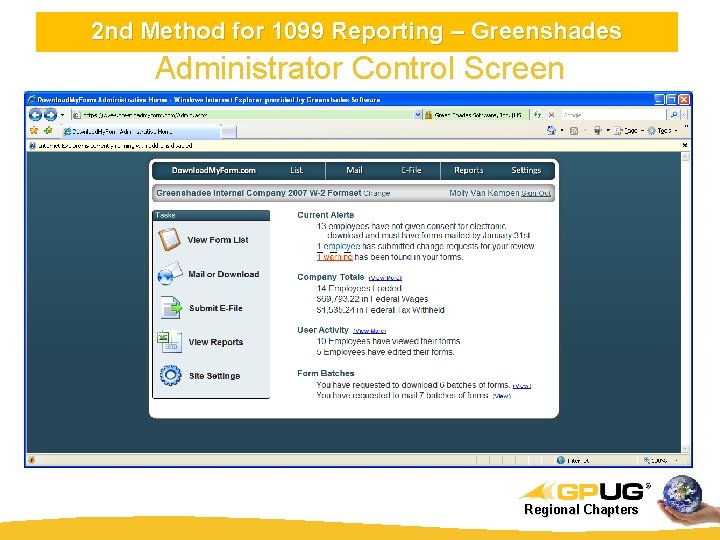720x540 pixels.
Task: Click the Mail or Download task label
Action: tap(224, 274)
